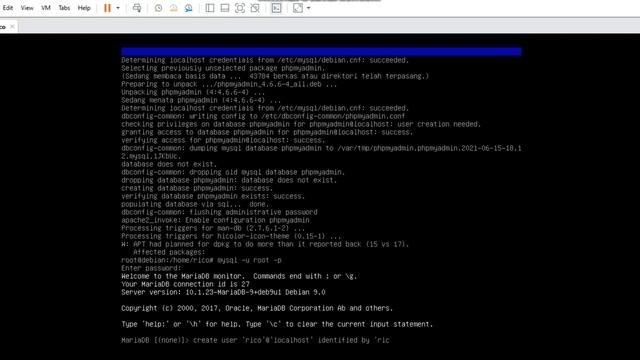Close the virtual machine tab
640x360 pixels.
12,27
